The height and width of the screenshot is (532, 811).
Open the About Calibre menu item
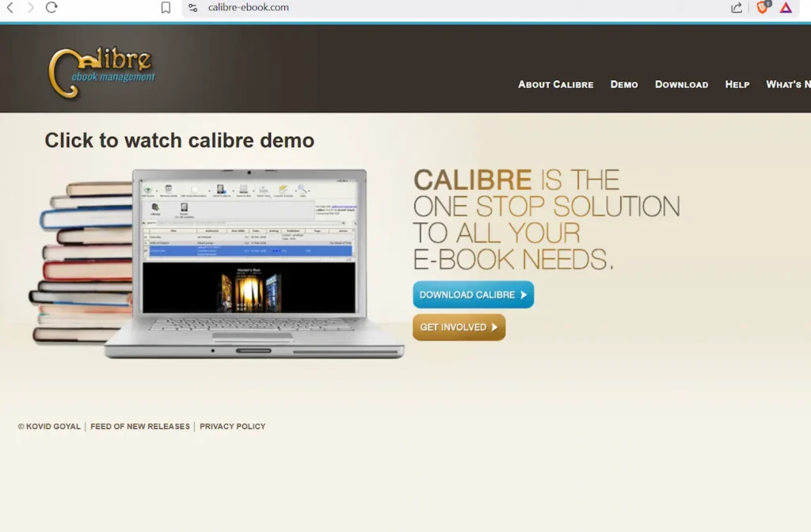pyautogui.click(x=555, y=84)
